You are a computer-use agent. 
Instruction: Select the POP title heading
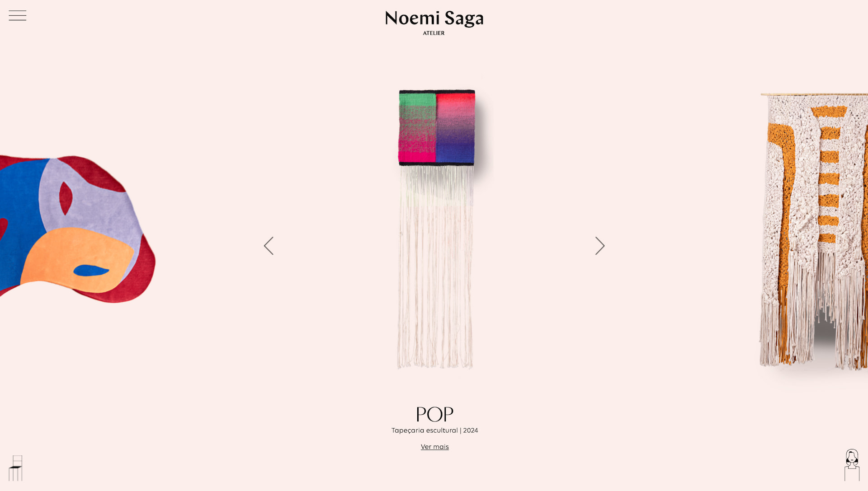pyautogui.click(x=434, y=414)
